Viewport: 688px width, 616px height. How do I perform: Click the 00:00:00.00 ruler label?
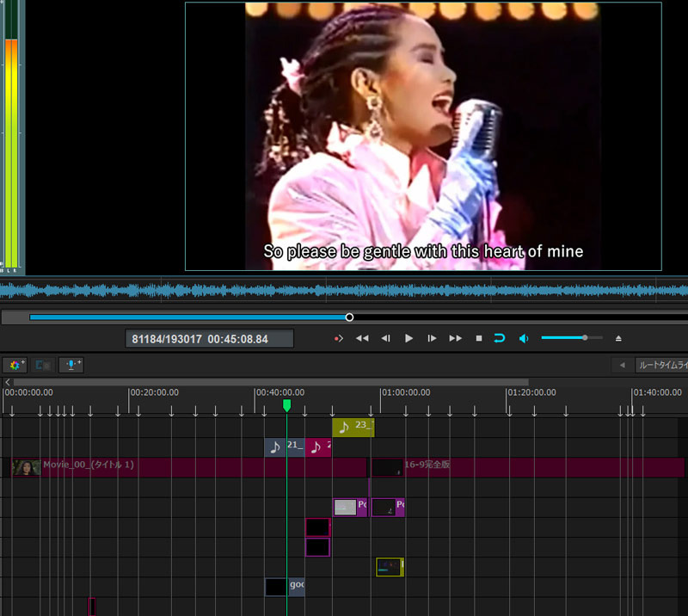[28, 392]
